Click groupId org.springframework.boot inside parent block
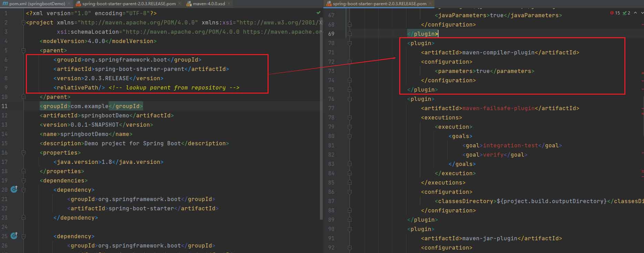 tap(127, 60)
